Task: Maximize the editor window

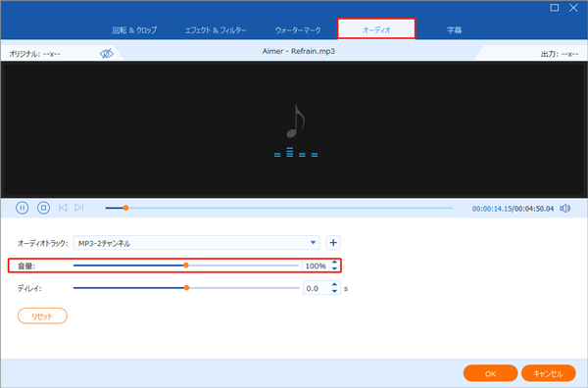Action: tap(555, 8)
